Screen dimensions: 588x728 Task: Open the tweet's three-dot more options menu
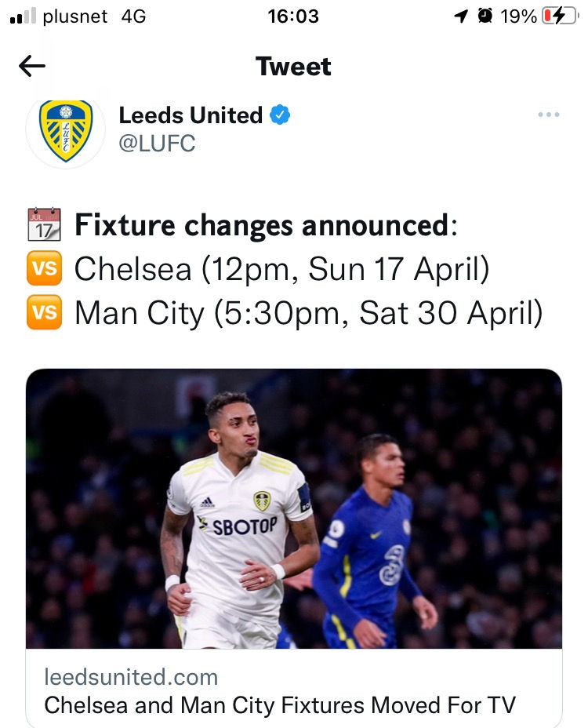pyautogui.click(x=548, y=115)
